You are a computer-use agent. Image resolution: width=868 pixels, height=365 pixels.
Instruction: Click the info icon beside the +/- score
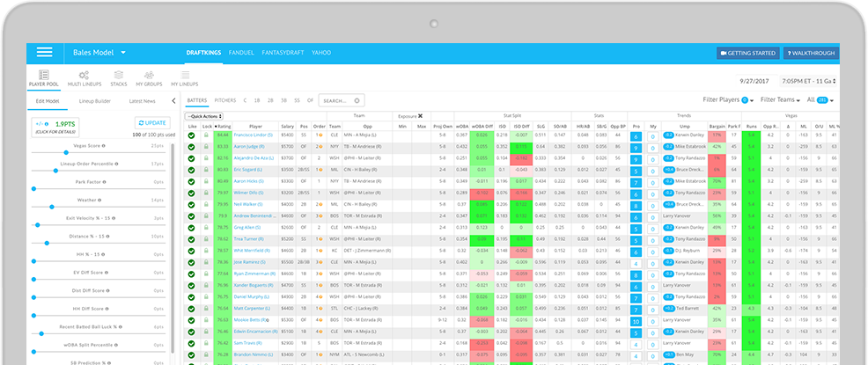coord(47,124)
